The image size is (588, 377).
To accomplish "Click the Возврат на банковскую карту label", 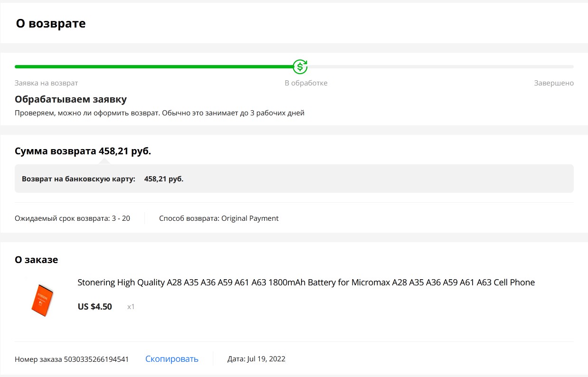I will 78,179.
